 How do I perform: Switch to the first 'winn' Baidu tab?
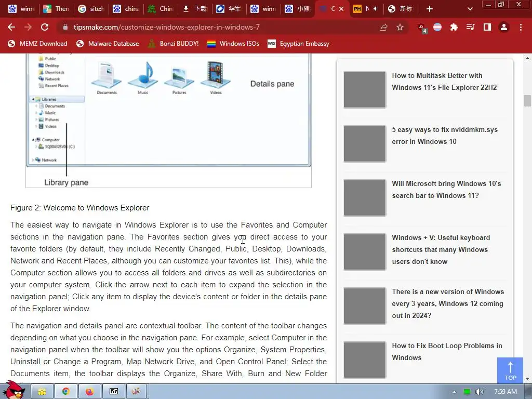pyautogui.click(x=21, y=9)
